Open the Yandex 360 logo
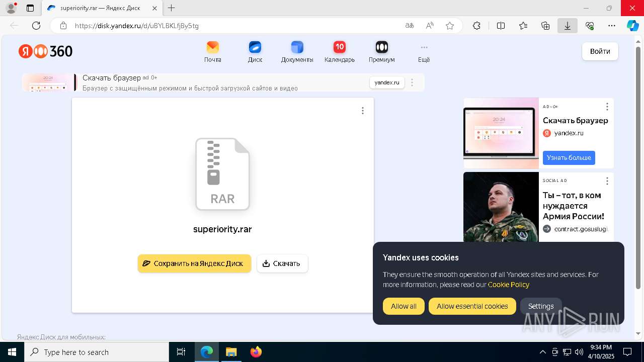This screenshot has height=362, width=644. (x=45, y=51)
